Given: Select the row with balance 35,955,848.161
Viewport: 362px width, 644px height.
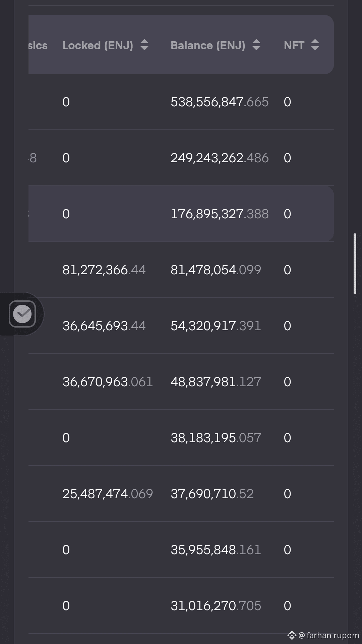Looking at the screenshot, I should coord(181,550).
